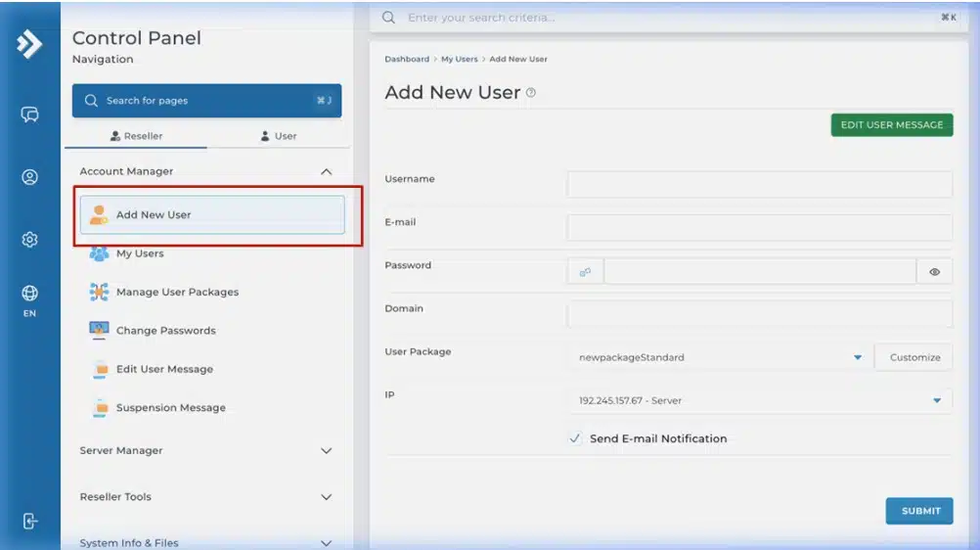
Task: Click the Change Passwords monitor icon
Action: click(x=99, y=331)
